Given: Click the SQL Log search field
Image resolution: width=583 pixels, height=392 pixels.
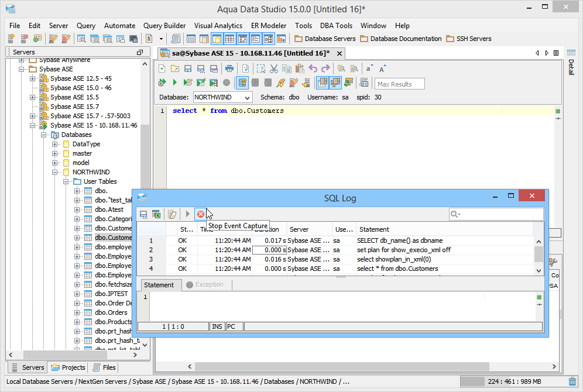Looking at the screenshot, I should pos(496,214).
